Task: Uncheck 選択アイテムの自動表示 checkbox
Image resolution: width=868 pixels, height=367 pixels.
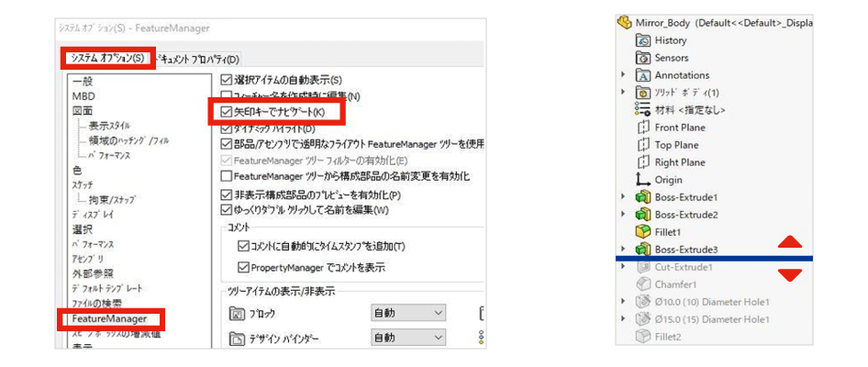Action: [x=227, y=81]
